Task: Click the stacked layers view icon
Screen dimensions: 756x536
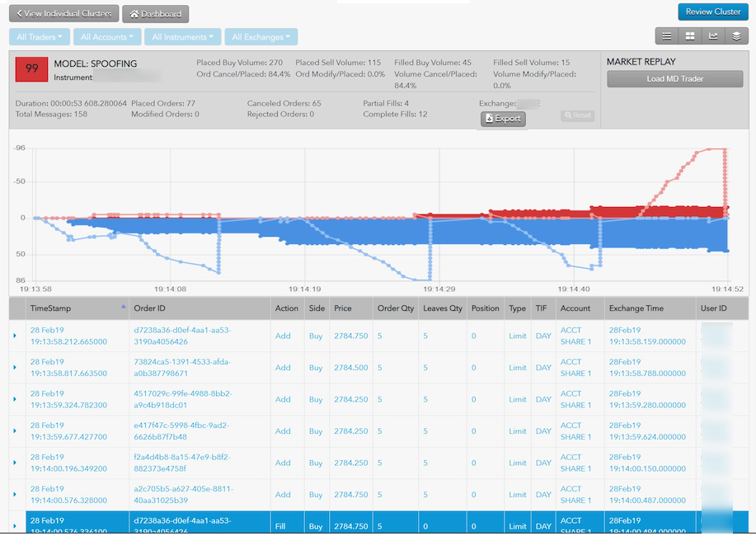Action: pyautogui.click(x=736, y=36)
